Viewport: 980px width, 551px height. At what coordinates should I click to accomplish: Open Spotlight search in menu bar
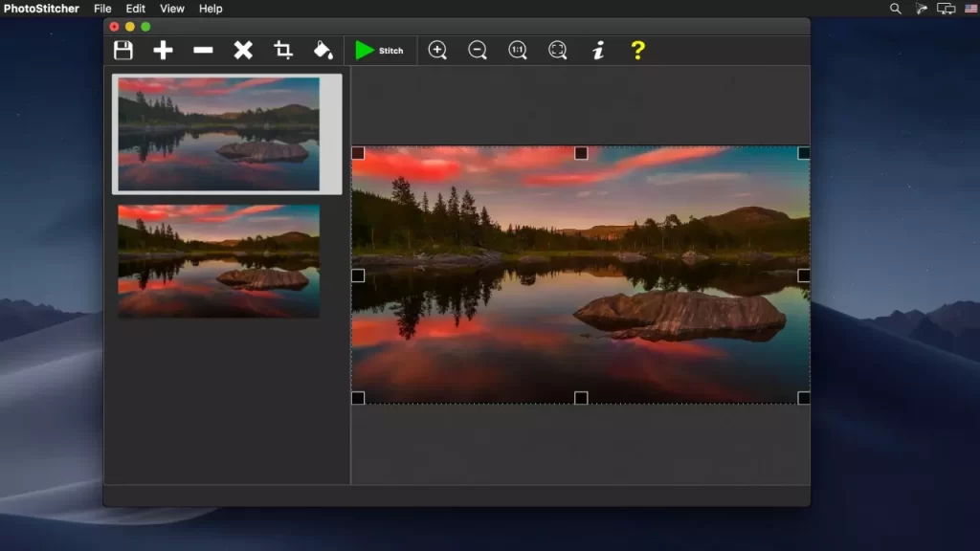[x=896, y=9]
